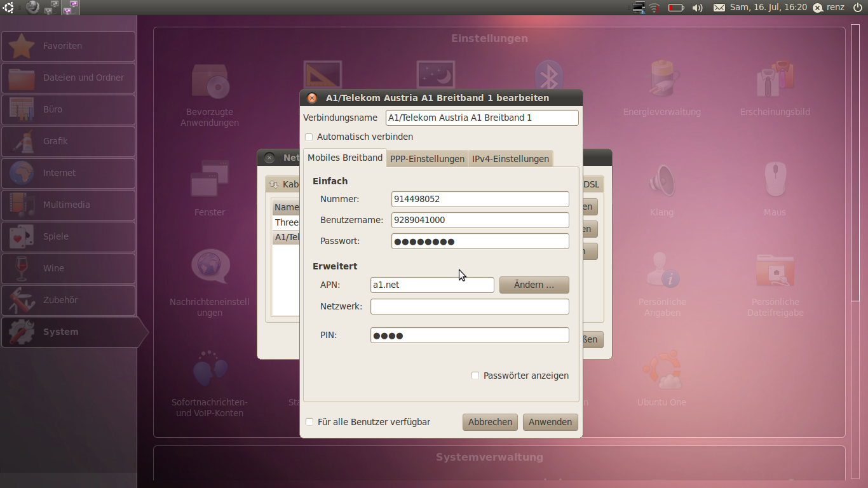Open the volume speaker indicator
Screen dimensions: 868x488
(x=697, y=8)
